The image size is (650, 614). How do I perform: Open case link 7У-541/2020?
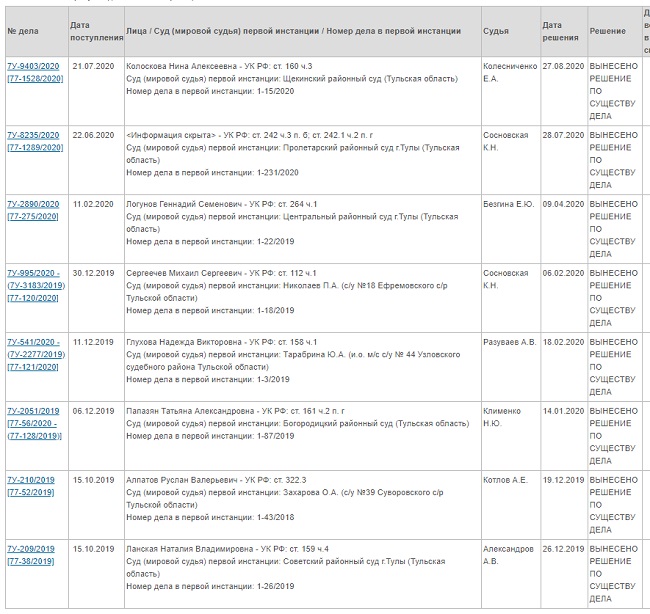tap(33, 342)
